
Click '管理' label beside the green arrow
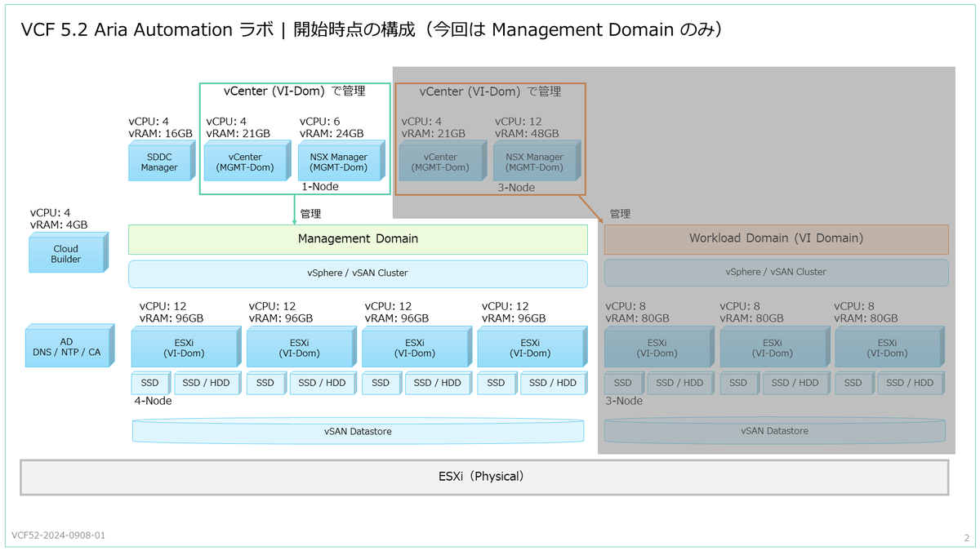coord(310,214)
